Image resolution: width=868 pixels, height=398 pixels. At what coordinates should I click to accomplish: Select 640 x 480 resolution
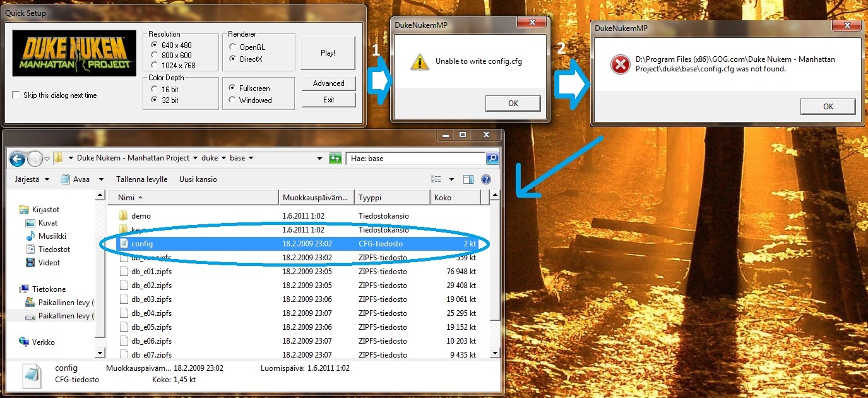click(x=155, y=45)
